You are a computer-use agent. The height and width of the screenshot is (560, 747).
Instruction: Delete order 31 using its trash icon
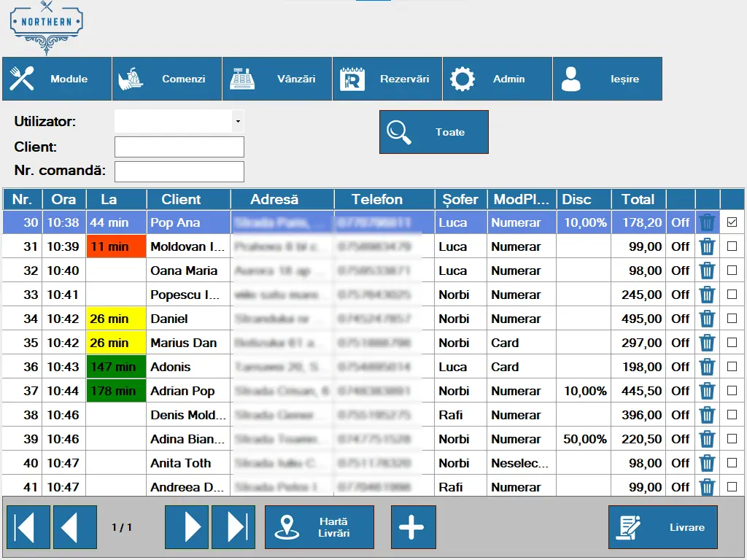pos(706,246)
